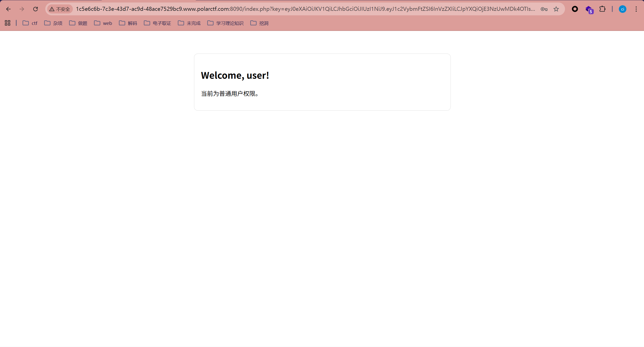Open the ci profile avatar
The height and width of the screenshot is (347, 644).
(623, 9)
